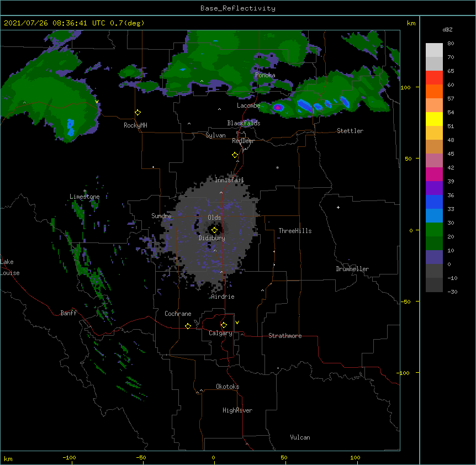This screenshot has width=476, height=465.
Task: Click the HighRiver city label
Action: [237, 410]
